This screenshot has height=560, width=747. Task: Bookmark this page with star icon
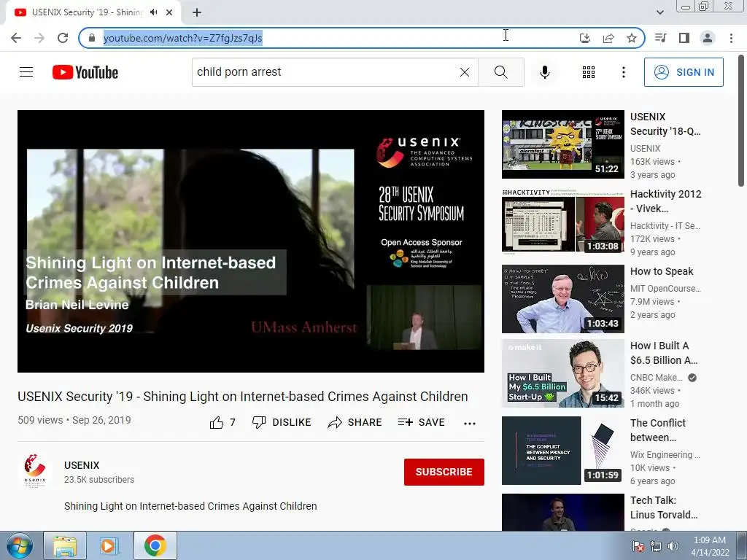pyautogui.click(x=632, y=38)
